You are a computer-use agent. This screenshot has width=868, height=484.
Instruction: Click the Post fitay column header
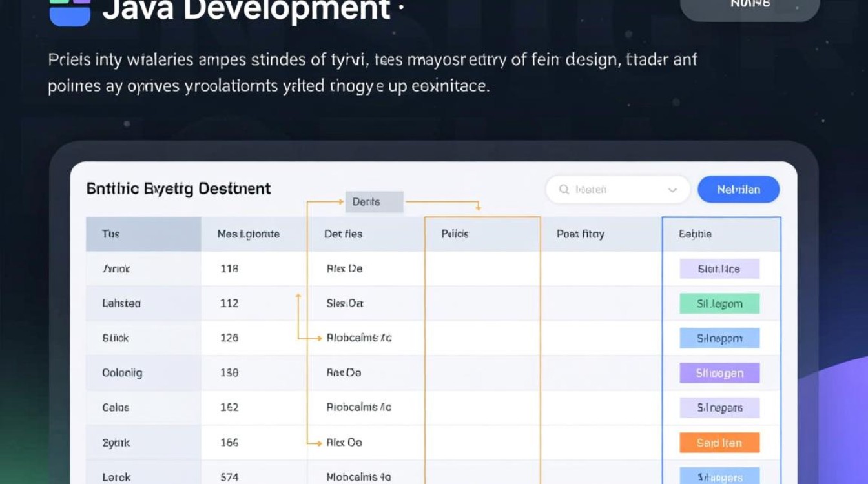[x=580, y=234]
